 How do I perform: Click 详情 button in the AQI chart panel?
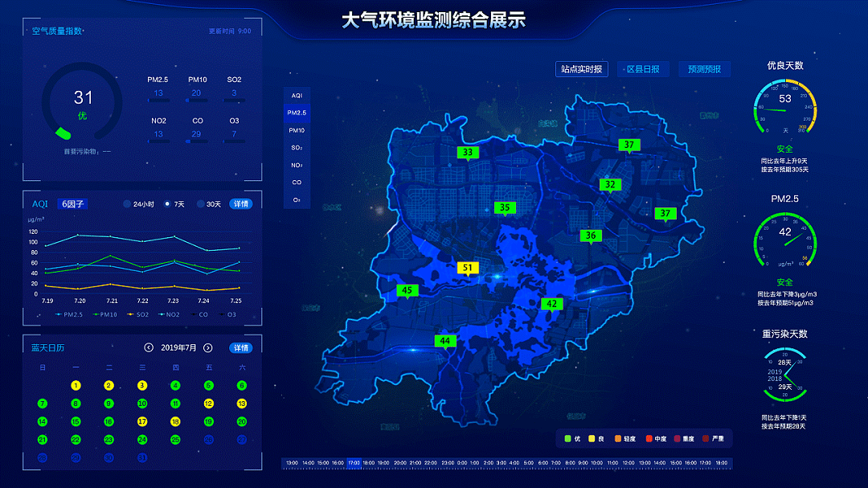241,204
